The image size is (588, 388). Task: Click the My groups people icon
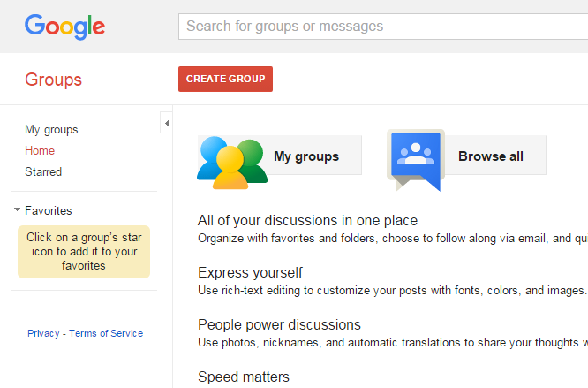pyautogui.click(x=231, y=159)
